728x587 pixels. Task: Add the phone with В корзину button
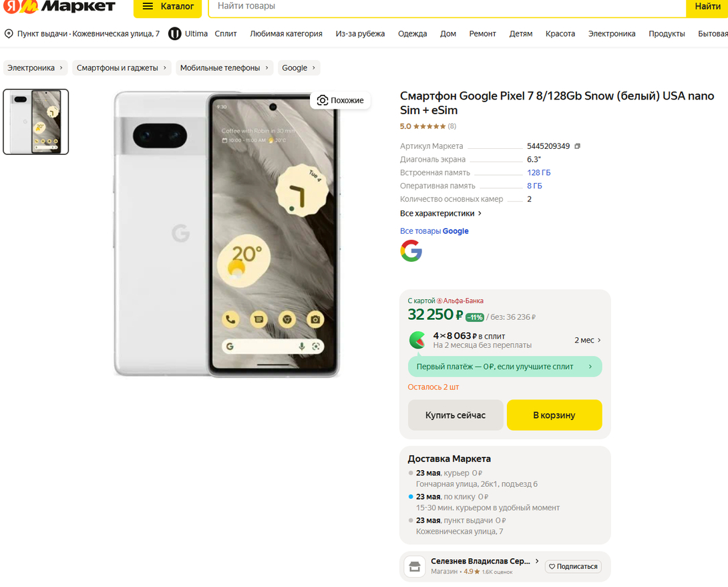(554, 415)
